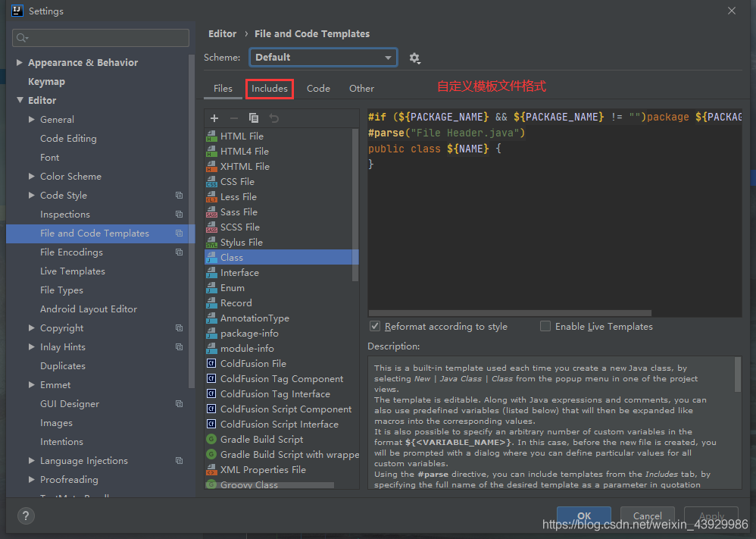Select the Record template icon
The height and width of the screenshot is (539, 756).
[x=211, y=303]
